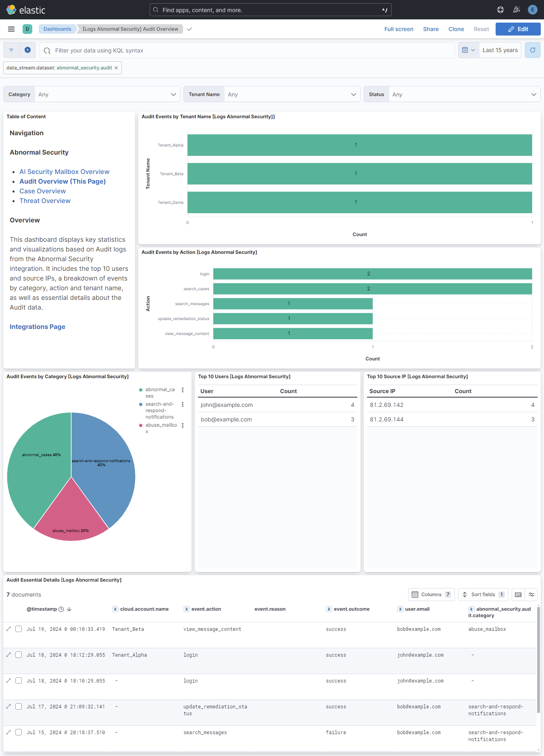The image size is (544, 756).
Task: Click the Edit dashboard button
Action: (x=518, y=29)
